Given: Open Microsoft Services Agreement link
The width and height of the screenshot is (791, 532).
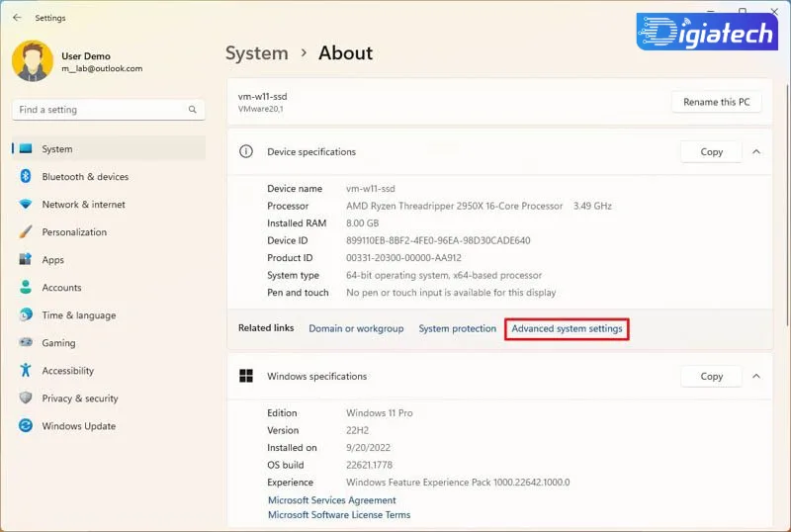Looking at the screenshot, I should tap(332, 500).
